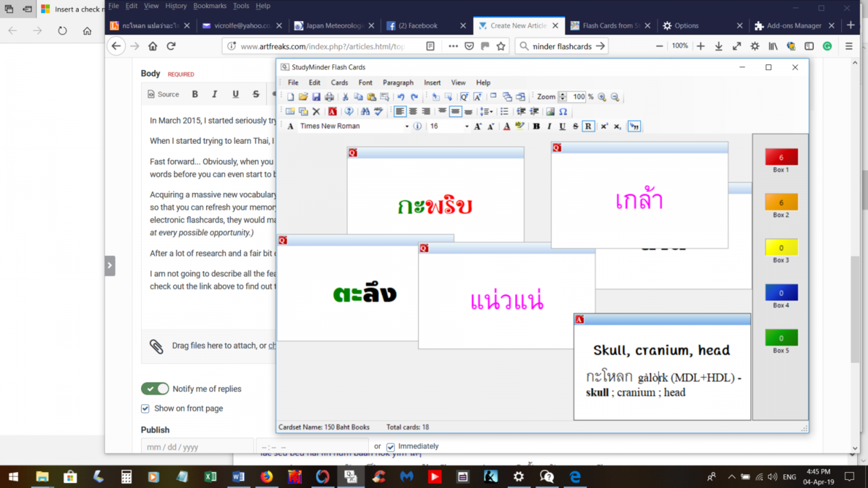This screenshot has width=868, height=488.
Task: Toggle the Notify me of replies switch
Action: (x=155, y=389)
